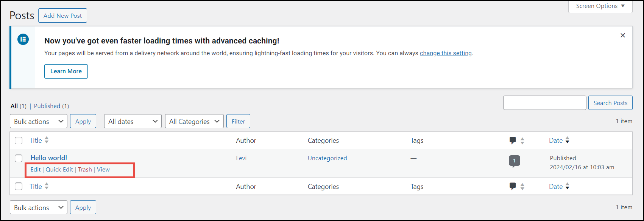This screenshot has height=221, width=644.
Task: Open the comment count bubble showing 1
Action: pyautogui.click(x=514, y=161)
